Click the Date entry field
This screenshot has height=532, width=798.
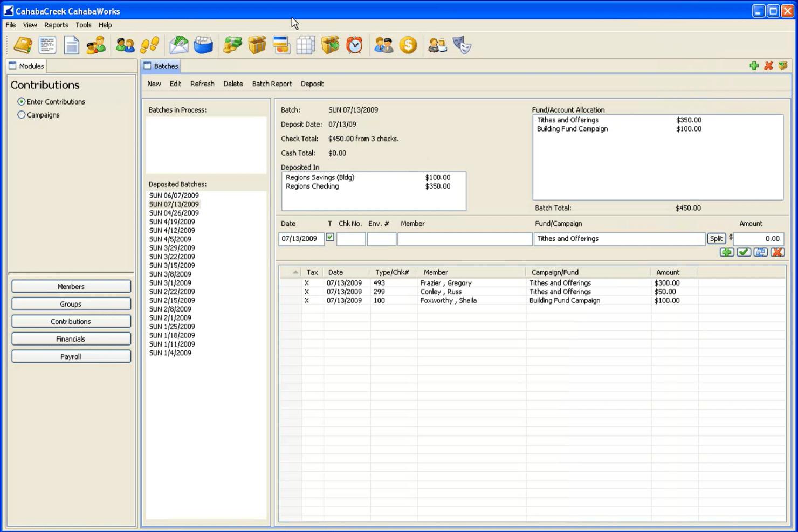click(x=301, y=239)
